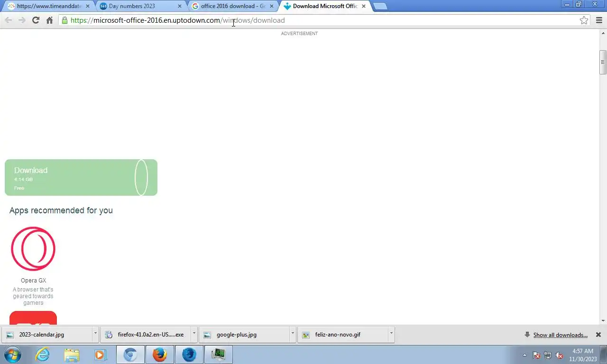Switch to the office 2016 download Google tab
This screenshot has height=364, width=607.
[232, 6]
